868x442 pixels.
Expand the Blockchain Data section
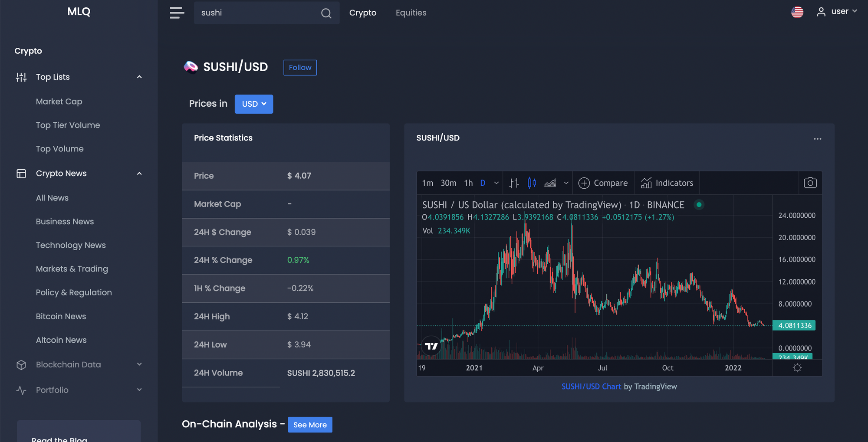tap(139, 364)
